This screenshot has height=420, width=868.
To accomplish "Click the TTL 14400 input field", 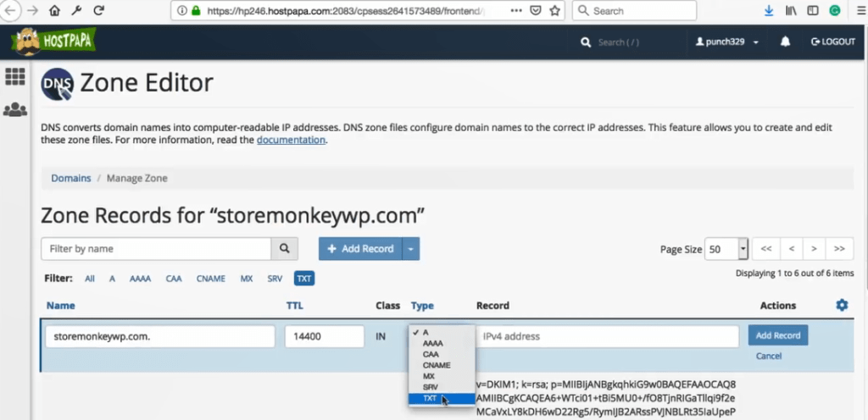I will point(325,336).
